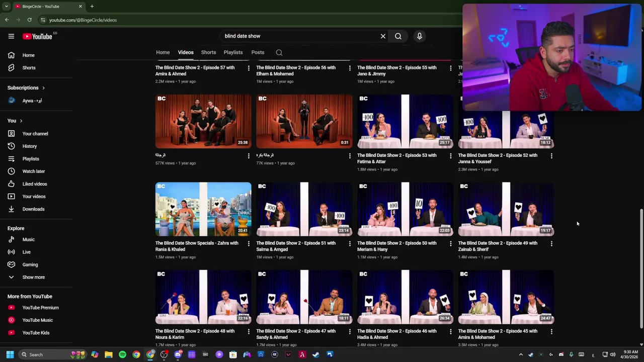Go back with the browser back arrow
Screen dimensions: 644x362
click(7, 20)
